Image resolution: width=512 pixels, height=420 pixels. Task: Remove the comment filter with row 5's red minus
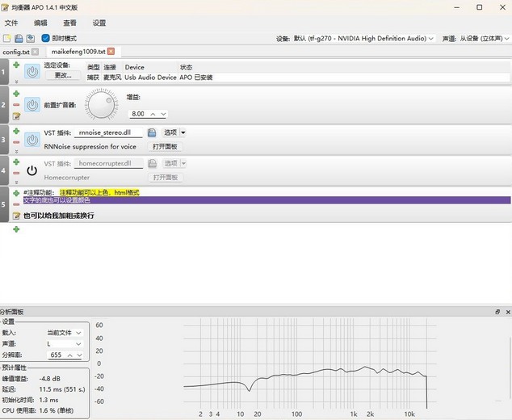coord(16,204)
